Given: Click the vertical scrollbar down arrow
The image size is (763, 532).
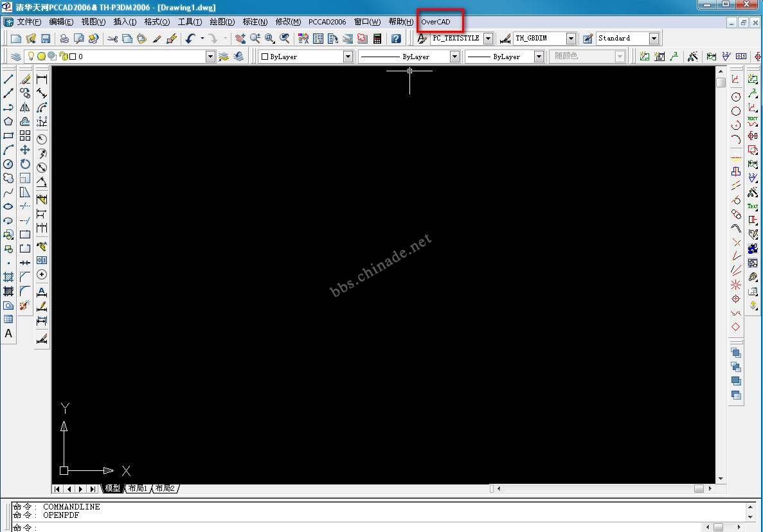Looking at the screenshot, I should click(x=721, y=479).
